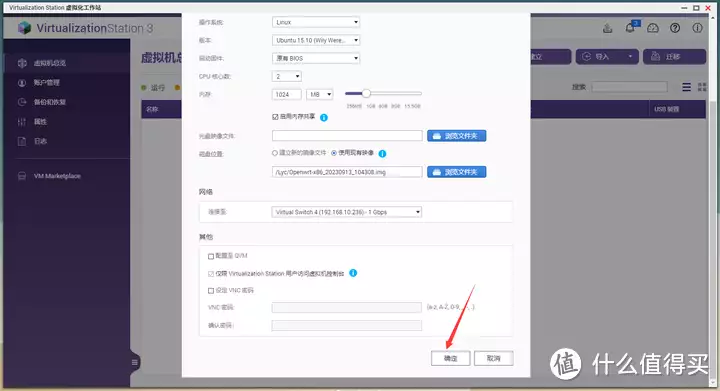
Task: Open the boot firmware BIOS dropdown
Action: coord(316,58)
